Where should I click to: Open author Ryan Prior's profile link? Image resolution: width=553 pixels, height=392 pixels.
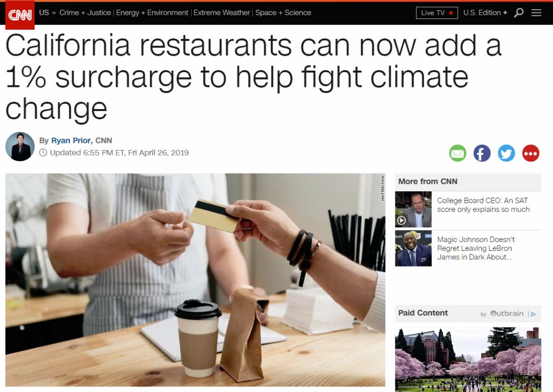71,140
